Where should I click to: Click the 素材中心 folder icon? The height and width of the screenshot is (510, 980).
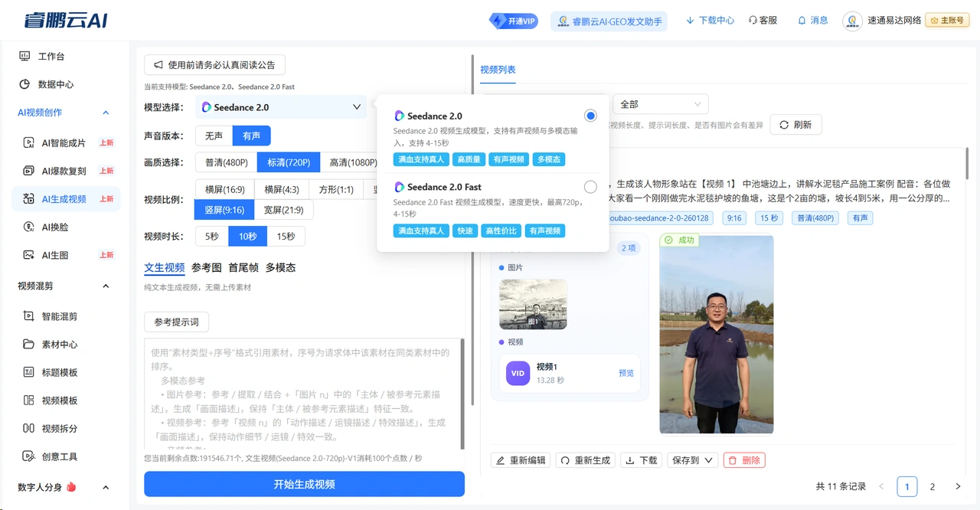pyautogui.click(x=28, y=345)
